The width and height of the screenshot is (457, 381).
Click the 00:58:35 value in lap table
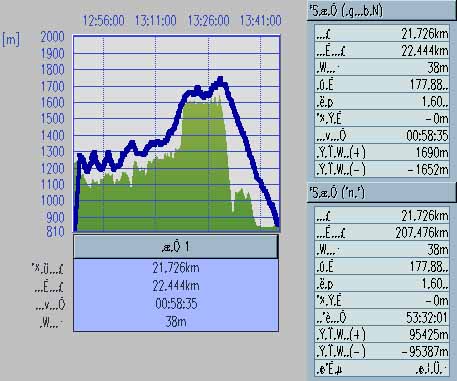pos(176,304)
